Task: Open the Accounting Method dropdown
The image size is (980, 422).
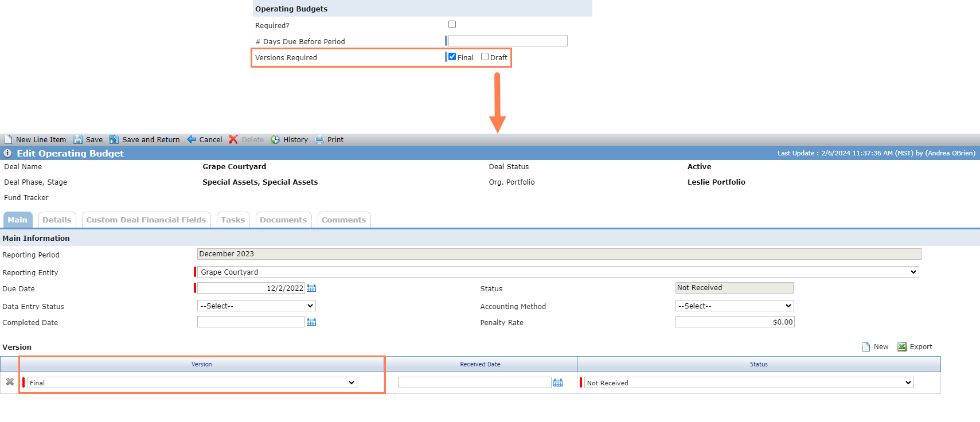Action: [735, 306]
